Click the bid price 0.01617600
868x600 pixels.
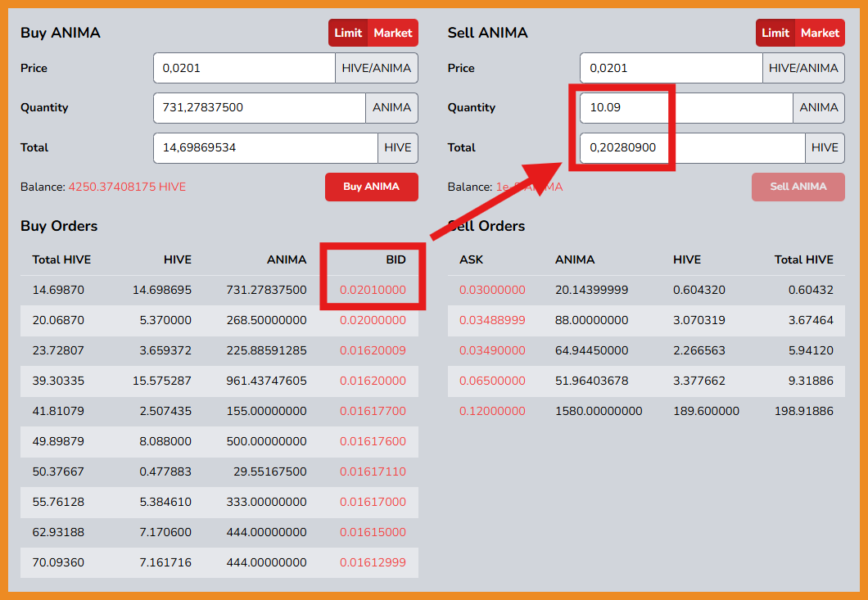pos(373,441)
